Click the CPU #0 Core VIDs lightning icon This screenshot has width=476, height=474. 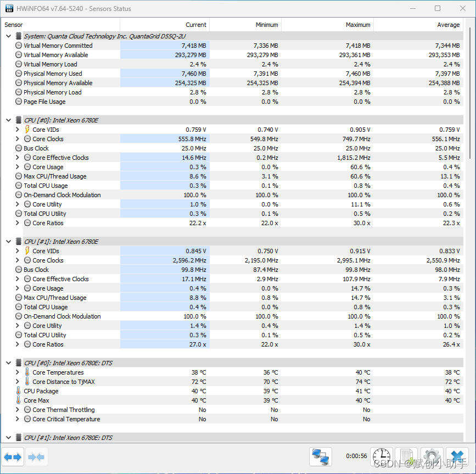point(27,130)
